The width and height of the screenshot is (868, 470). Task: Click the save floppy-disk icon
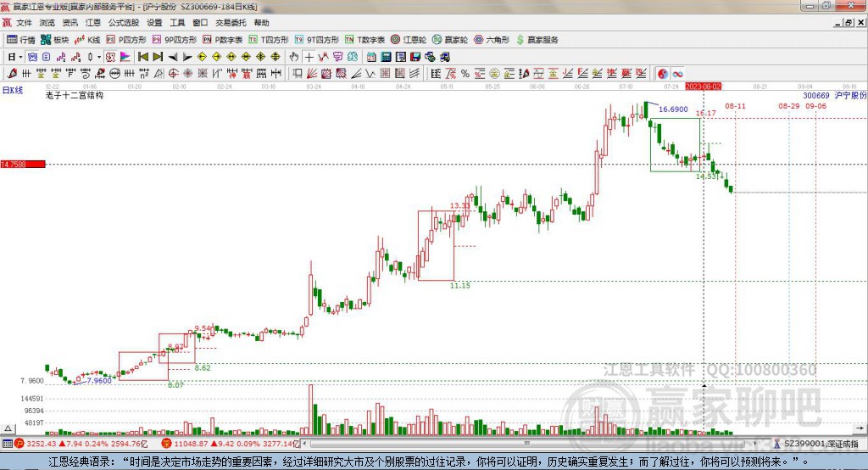[x=415, y=57]
